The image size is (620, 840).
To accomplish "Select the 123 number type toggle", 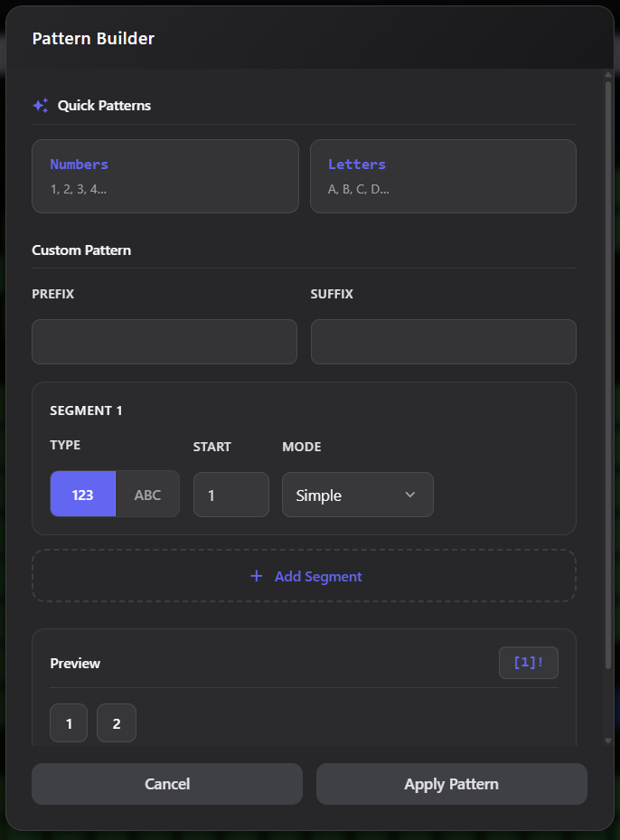I will coord(83,495).
